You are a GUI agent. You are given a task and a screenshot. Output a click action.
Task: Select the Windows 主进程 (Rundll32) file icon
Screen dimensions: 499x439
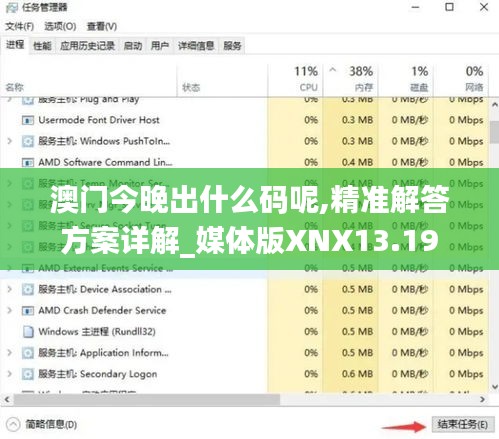click(x=28, y=332)
